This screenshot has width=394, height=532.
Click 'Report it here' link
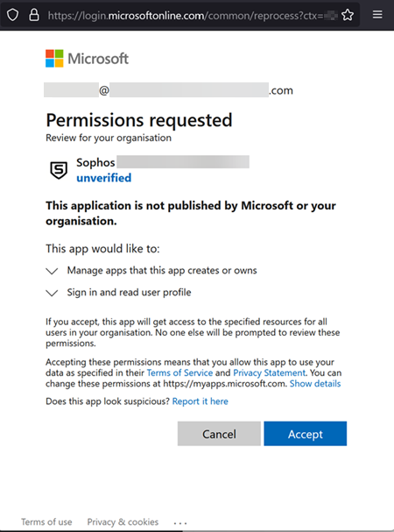200,401
